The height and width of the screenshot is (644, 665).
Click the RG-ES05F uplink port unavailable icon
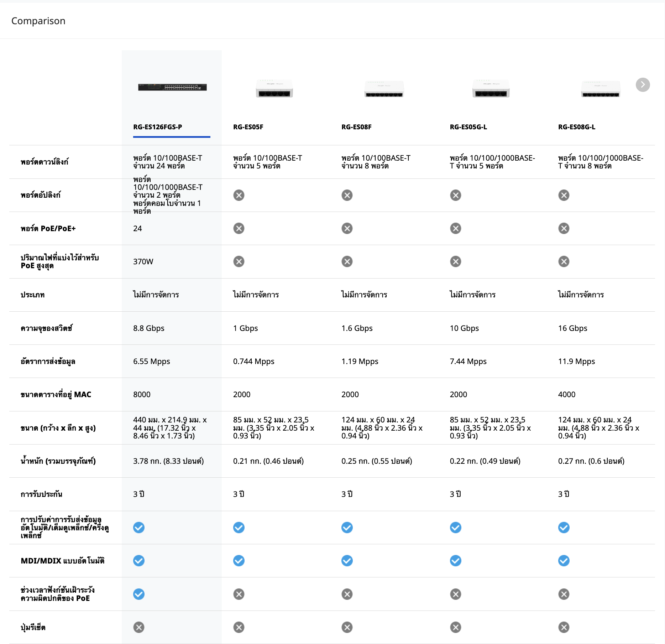(239, 195)
